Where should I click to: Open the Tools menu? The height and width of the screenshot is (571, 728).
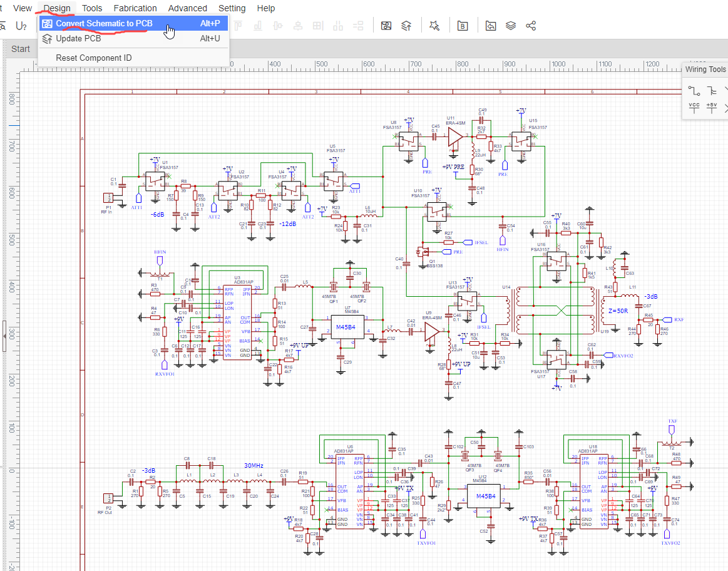(x=92, y=8)
